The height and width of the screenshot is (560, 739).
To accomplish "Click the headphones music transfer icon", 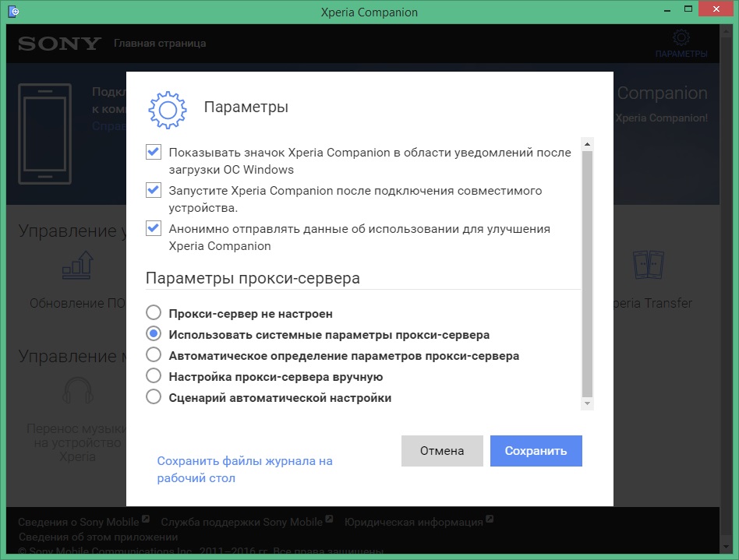I will [78, 390].
